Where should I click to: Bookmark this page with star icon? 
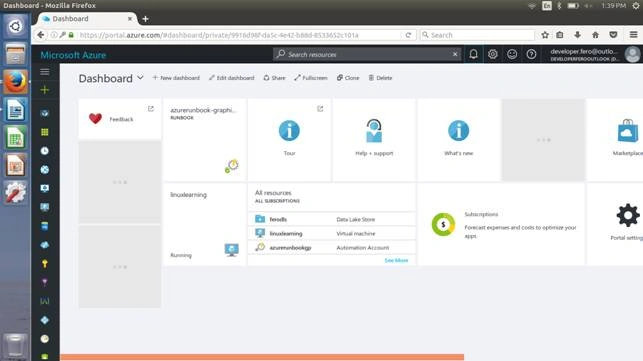(545, 35)
